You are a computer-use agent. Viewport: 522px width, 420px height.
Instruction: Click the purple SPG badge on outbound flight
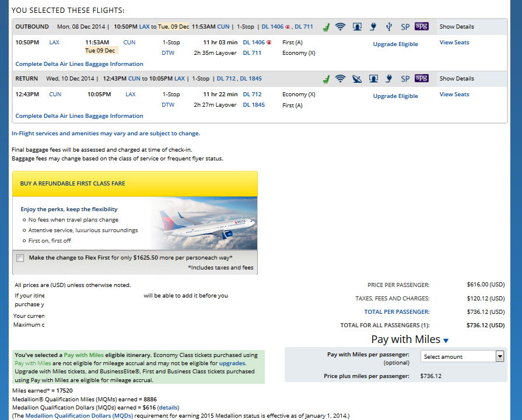pos(421,27)
